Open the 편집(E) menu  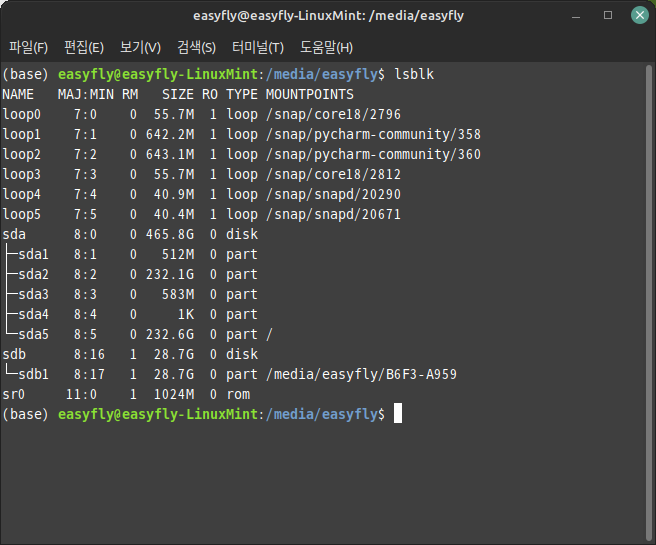coord(84,47)
